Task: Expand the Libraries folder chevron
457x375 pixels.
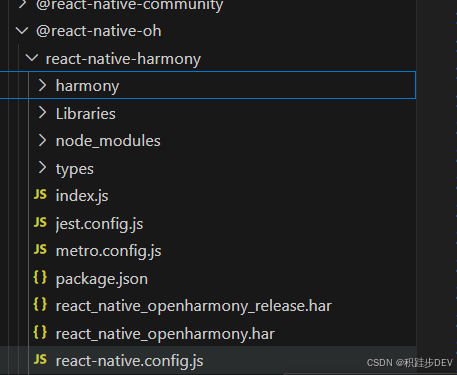Action: (42, 113)
